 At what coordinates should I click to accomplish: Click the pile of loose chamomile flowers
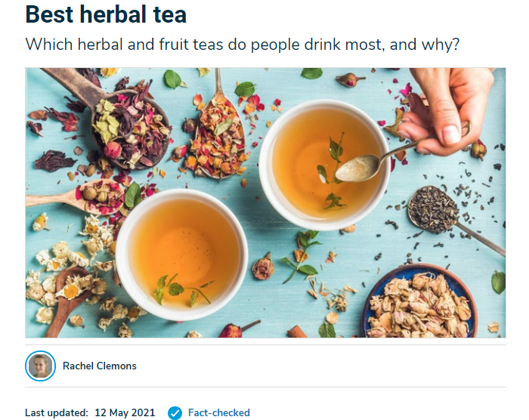point(67,270)
